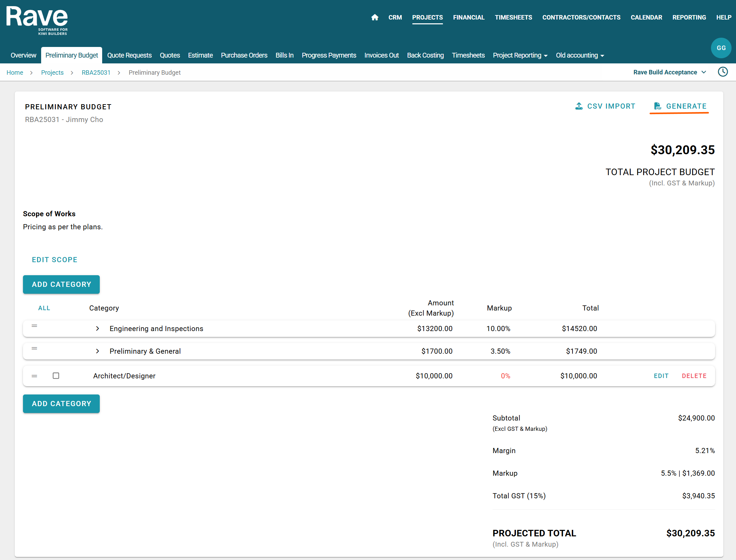
Task: Click the Generate PDF icon
Action: click(x=657, y=106)
